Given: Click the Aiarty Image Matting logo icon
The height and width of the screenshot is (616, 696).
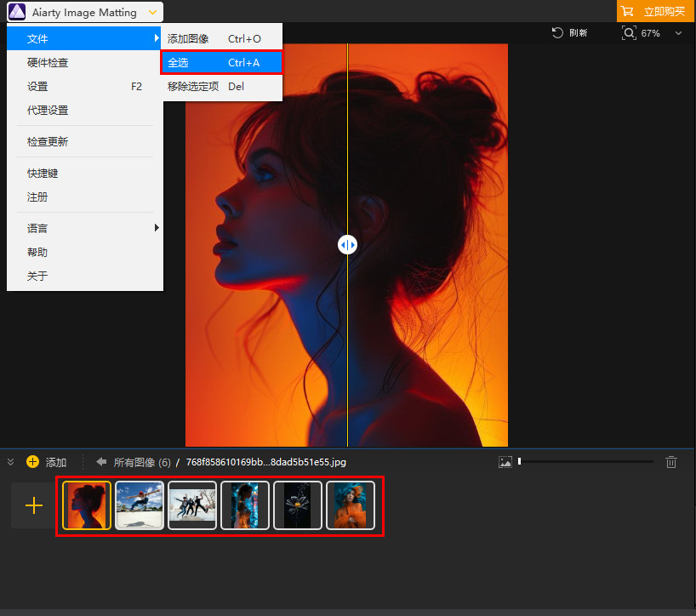Looking at the screenshot, I should (17, 12).
